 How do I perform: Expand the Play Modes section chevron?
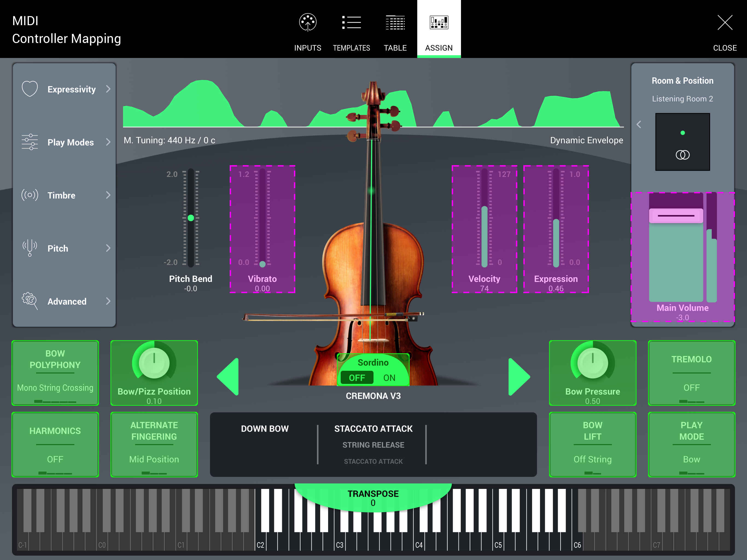coord(108,142)
